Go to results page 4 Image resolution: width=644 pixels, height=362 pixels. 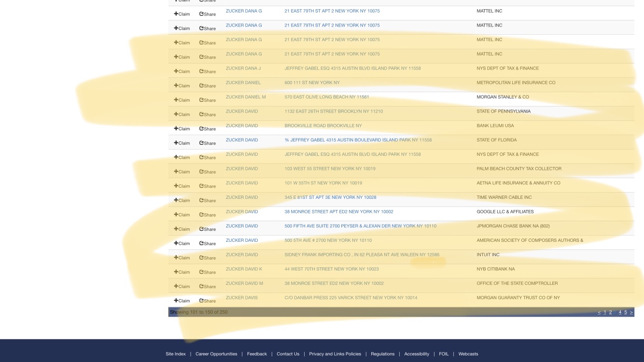pyautogui.click(x=620, y=312)
